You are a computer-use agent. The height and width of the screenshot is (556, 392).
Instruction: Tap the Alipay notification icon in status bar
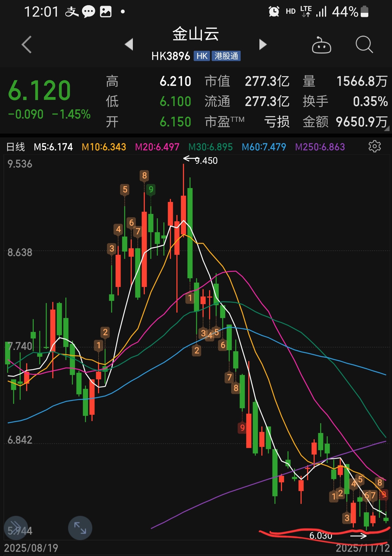pos(72,11)
